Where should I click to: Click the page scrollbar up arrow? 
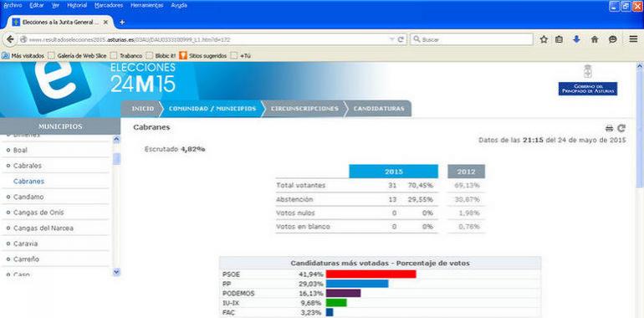coord(640,65)
